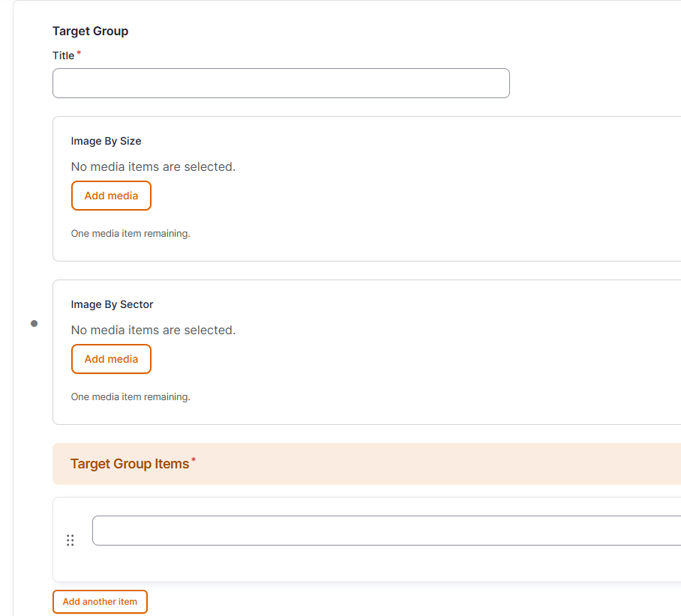Click the empty-media message under Image By Size
The image size is (681, 616).
(x=153, y=166)
